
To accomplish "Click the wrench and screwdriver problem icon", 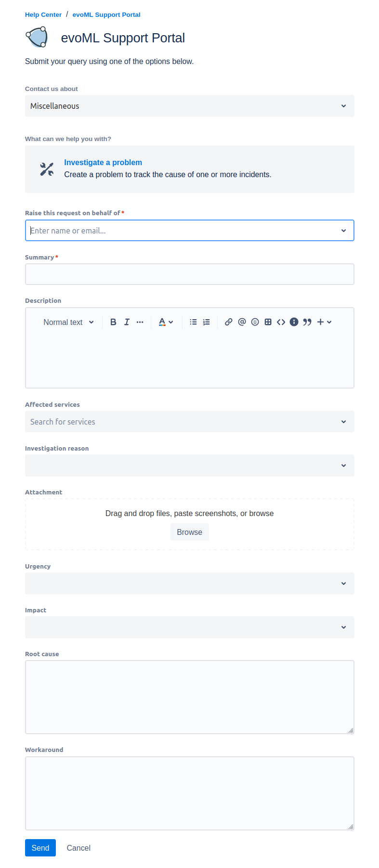I will 47,169.
